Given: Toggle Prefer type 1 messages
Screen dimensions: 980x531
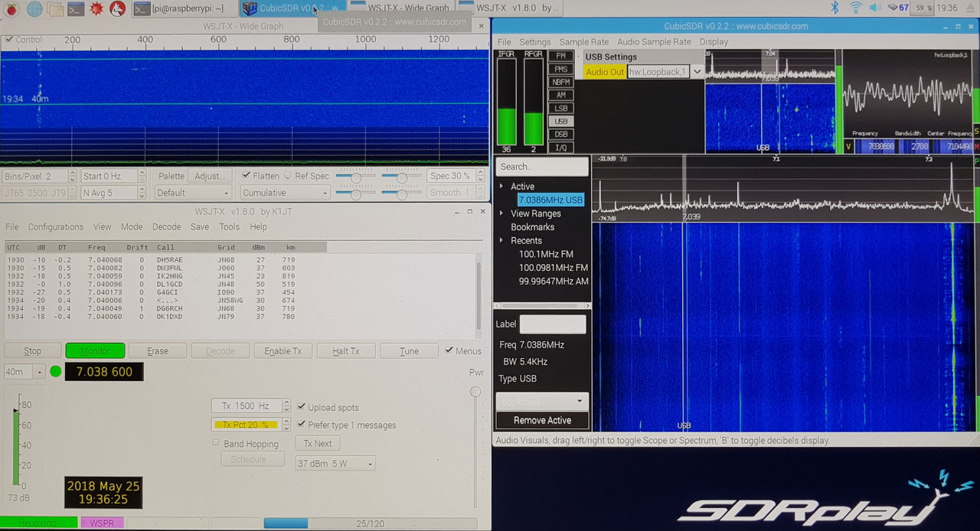Looking at the screenshot, I should 302,425.
